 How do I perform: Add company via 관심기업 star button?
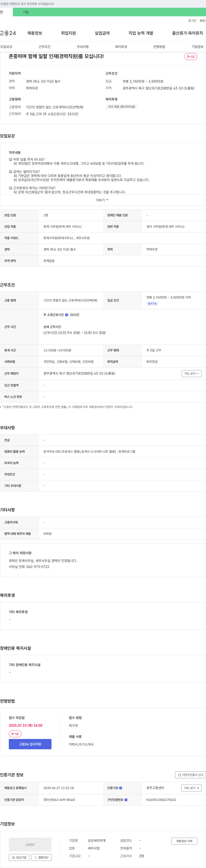pos(19,857)
